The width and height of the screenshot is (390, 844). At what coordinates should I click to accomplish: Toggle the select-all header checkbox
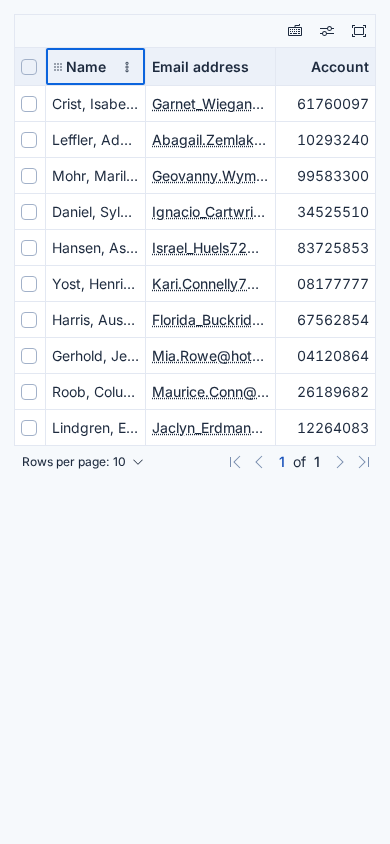[x=29, y=67]
